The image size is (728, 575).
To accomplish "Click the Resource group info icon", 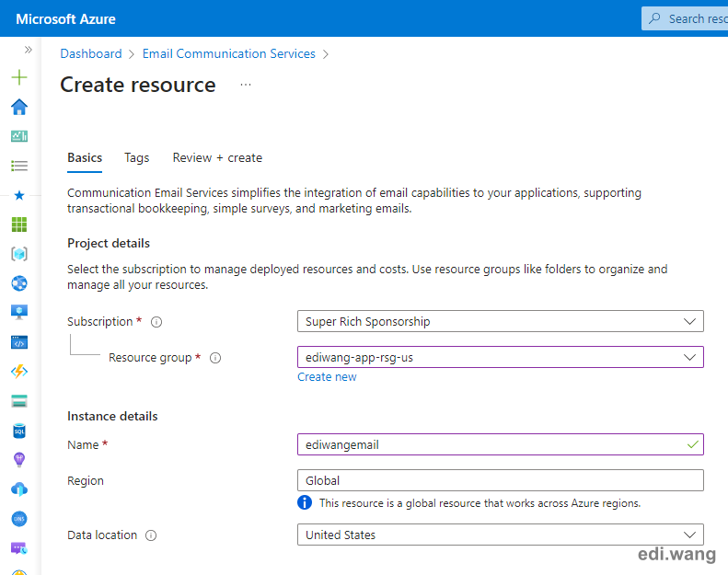I will tap(215, 358).
